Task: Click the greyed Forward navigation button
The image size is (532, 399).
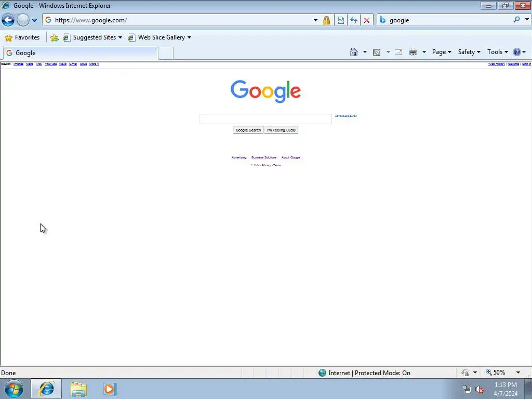Action: point(23,20)
